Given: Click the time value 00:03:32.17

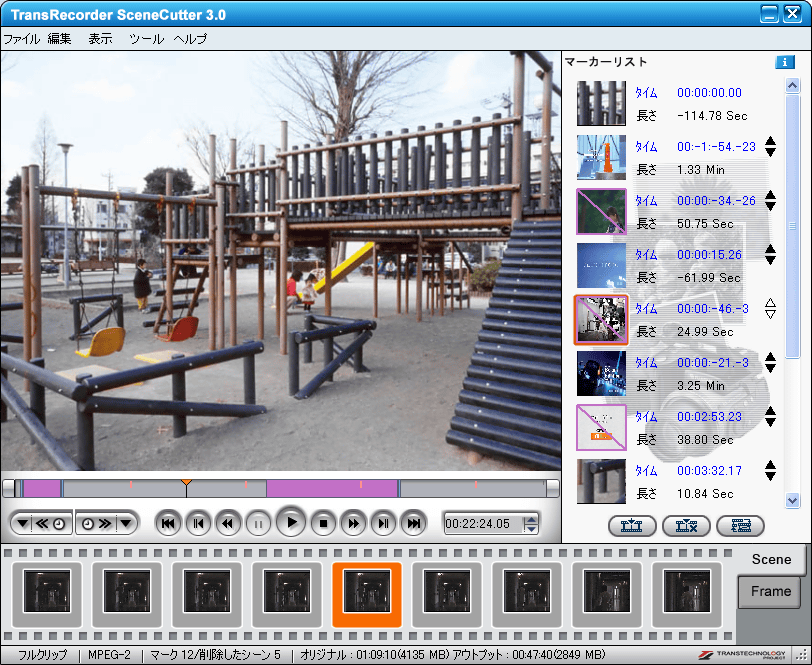Looking at the screenshot, I should (709, 471).
